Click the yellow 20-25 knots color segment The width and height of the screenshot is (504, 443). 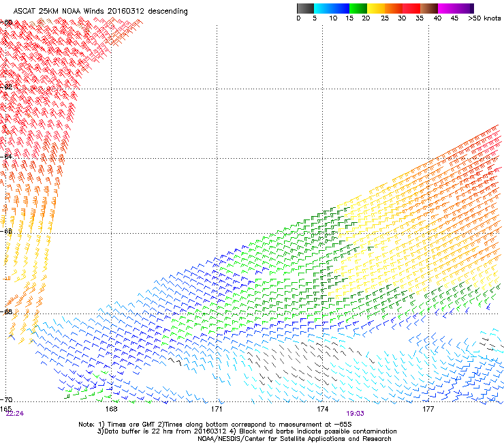(x=376, y=8)
